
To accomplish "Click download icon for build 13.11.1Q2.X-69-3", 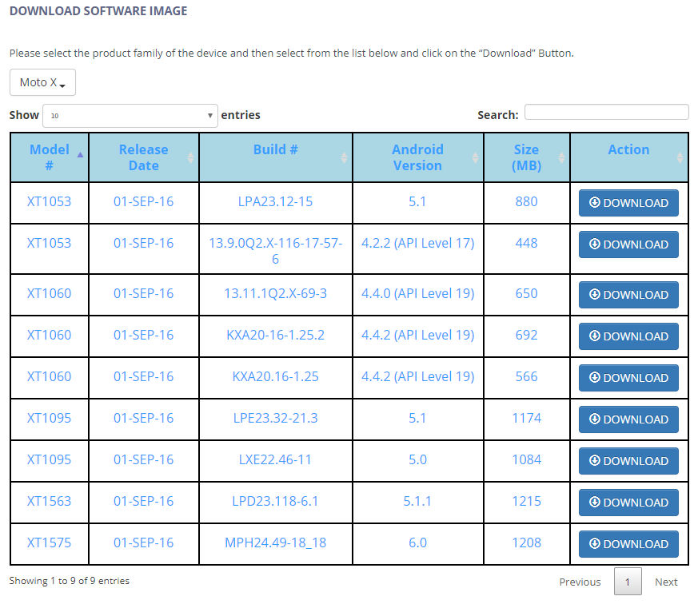I will click(594, 294).
